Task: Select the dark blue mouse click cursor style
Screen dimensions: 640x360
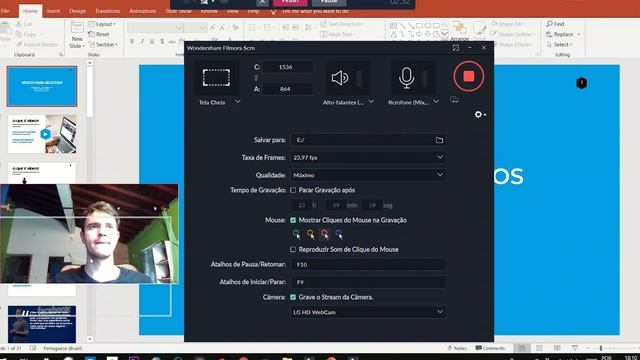Action: (339, 234)
